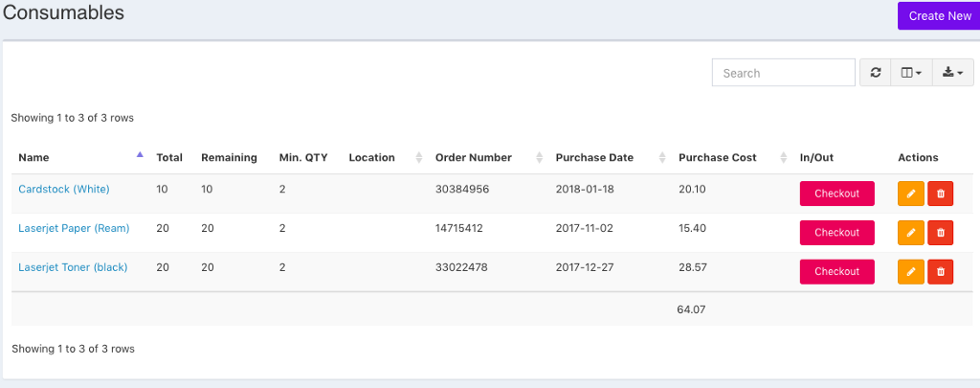The image size is (980, 388).
Task: Open the Laserjet Paper (Ream) link
Action: (x=74, y=228)
